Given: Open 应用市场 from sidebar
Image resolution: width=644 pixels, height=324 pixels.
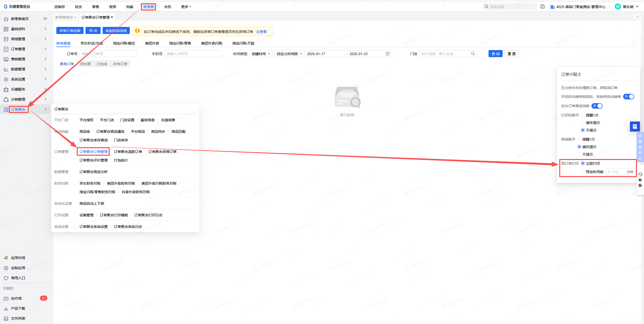Looking at the screenshot, I should (x=18, y=258).
